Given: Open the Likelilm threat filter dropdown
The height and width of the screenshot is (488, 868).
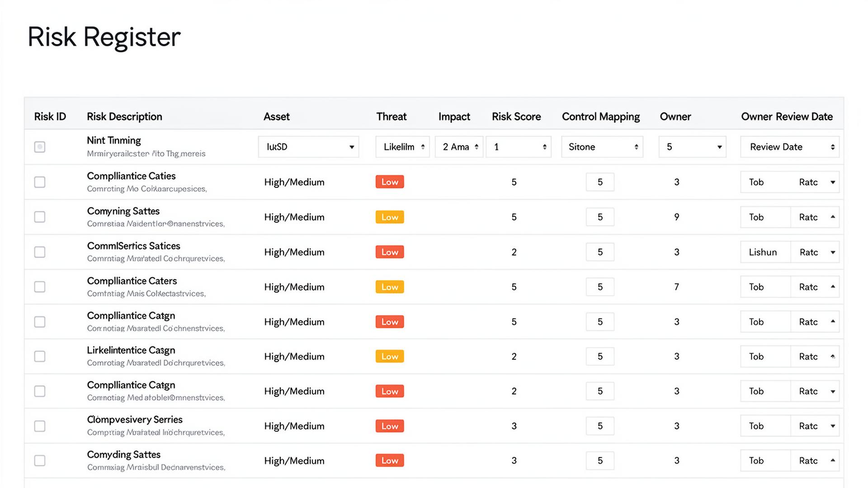Looking at the screenshot, I should (402, 147).
